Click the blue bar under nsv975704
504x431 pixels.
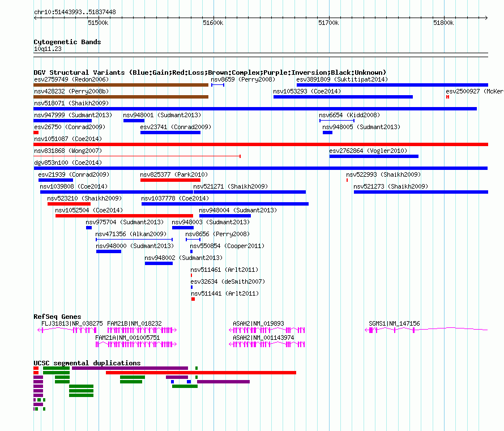point(89,228)
